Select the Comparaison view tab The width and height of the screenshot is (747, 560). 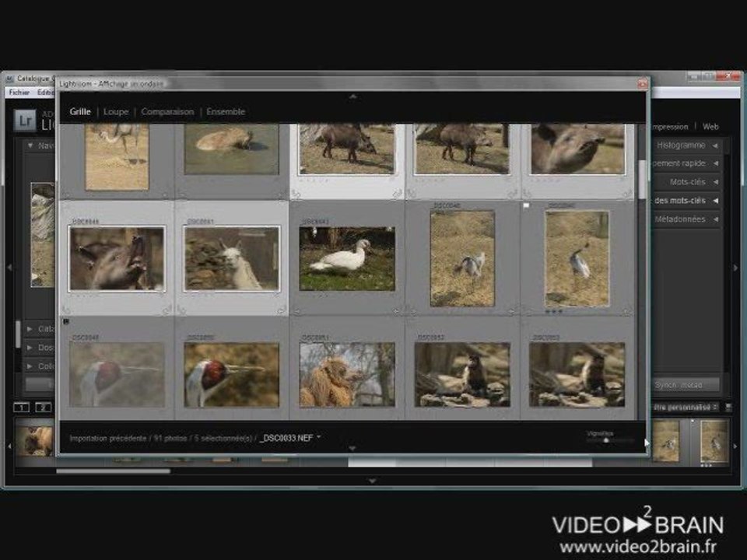(167, 111)
